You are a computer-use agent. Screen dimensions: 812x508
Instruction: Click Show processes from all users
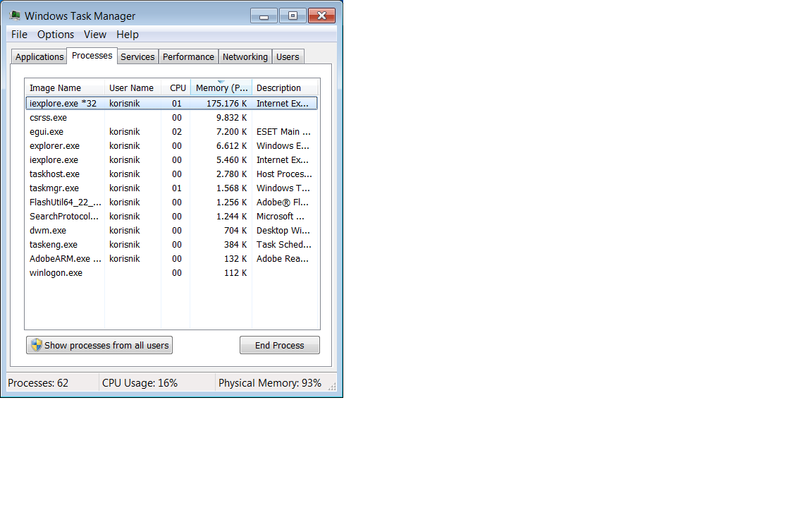point(99,345)
